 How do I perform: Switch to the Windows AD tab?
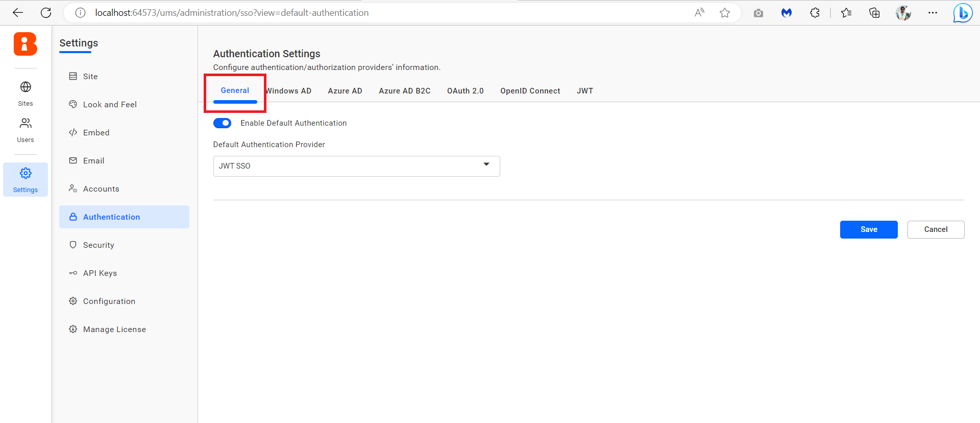pos(288,91)
